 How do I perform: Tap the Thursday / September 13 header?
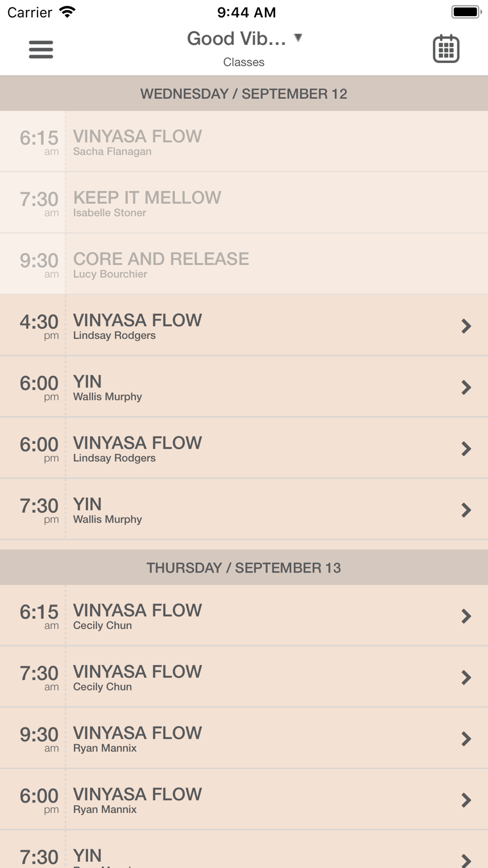click(244, 568)
